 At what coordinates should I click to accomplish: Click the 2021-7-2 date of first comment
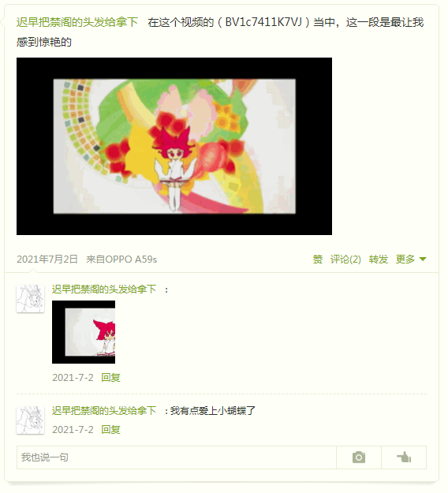[73, 377]
